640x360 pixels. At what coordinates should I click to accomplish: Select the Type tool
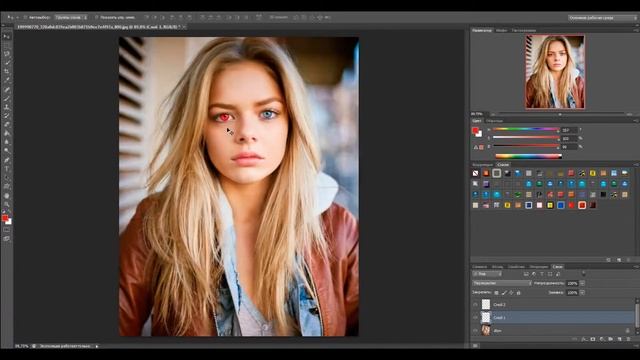pyautogui.click(x=7, y=169)
